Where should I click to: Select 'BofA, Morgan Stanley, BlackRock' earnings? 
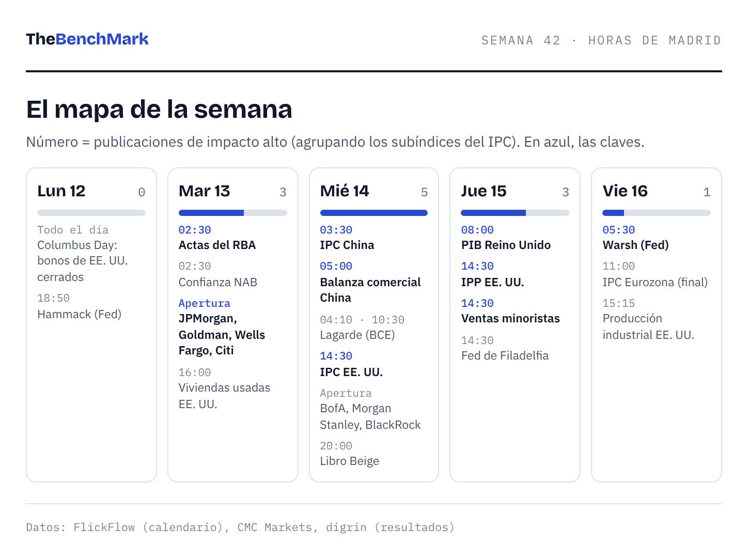coord(370,416)
